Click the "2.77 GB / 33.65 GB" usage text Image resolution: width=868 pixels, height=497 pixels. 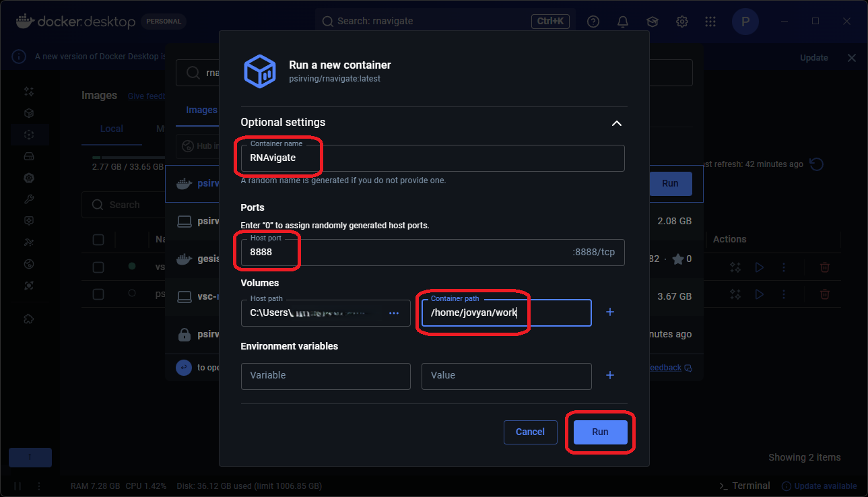click(x=128, y=167)
